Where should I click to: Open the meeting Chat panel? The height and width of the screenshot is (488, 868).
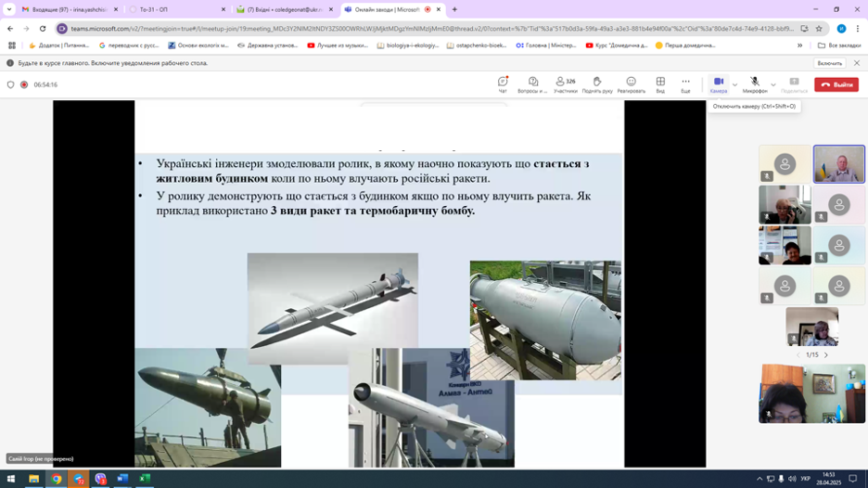[x=503, y=84]
